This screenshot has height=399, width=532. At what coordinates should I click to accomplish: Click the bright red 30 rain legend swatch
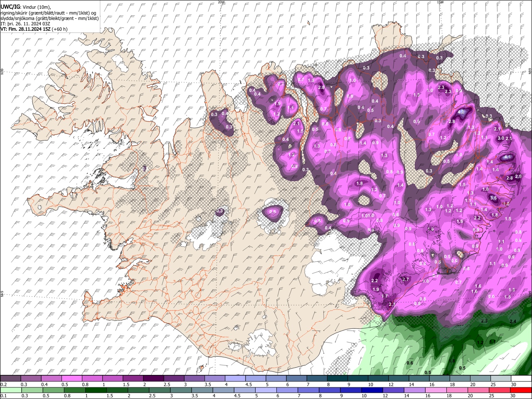tap(521, 390)
